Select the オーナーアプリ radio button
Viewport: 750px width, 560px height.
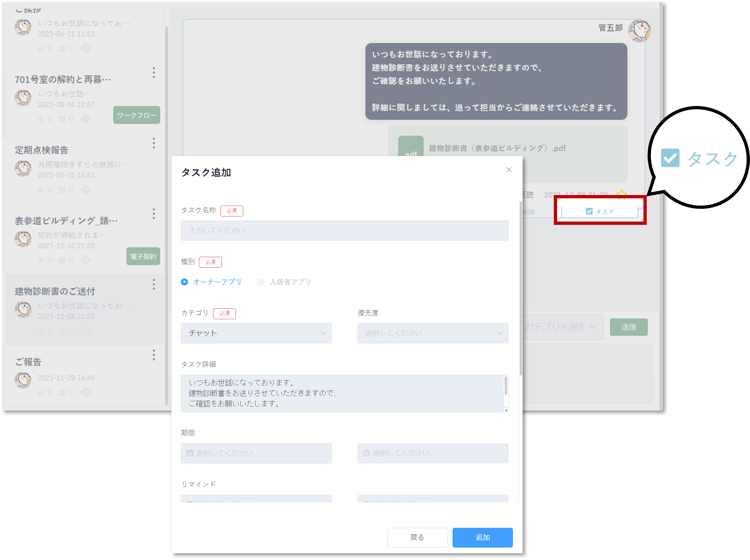[x=184, y=282]
